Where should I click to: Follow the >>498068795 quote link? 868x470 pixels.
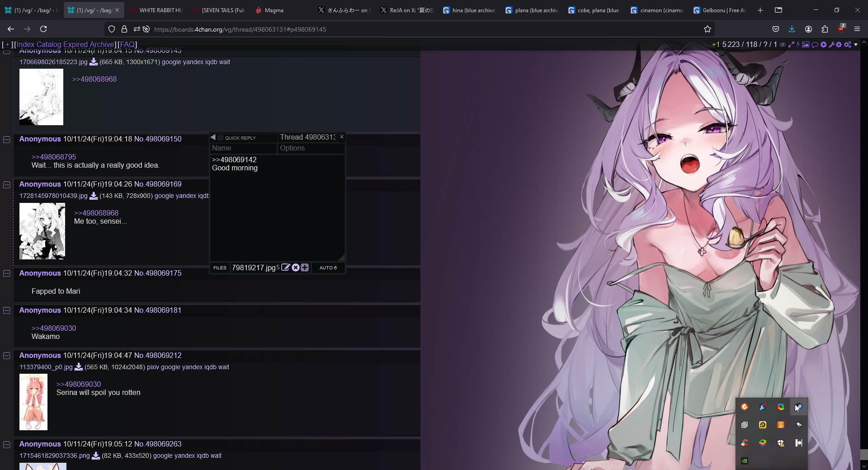click(x=54, y=157)
